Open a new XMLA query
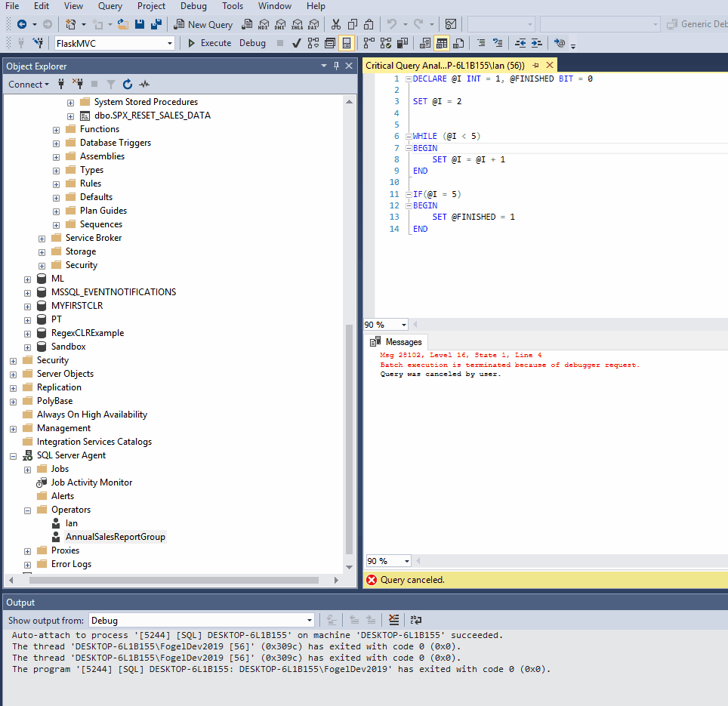This screenshot has height=706, width=728. pos(297,24)
